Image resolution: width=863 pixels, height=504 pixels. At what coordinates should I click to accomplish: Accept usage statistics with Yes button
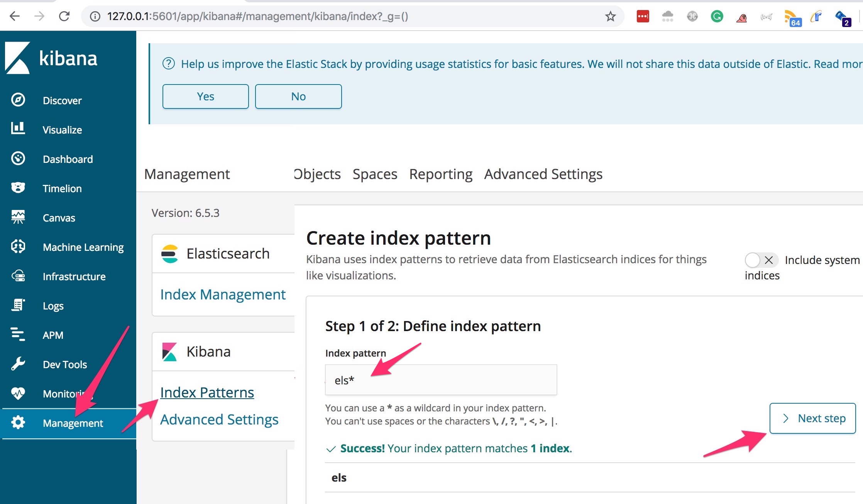coord(205,96)
